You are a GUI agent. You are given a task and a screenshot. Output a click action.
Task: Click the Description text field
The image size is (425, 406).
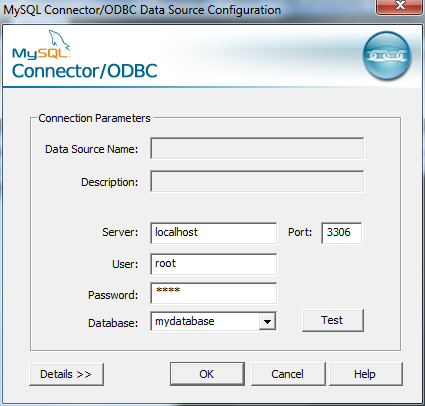tap(257, 181)
